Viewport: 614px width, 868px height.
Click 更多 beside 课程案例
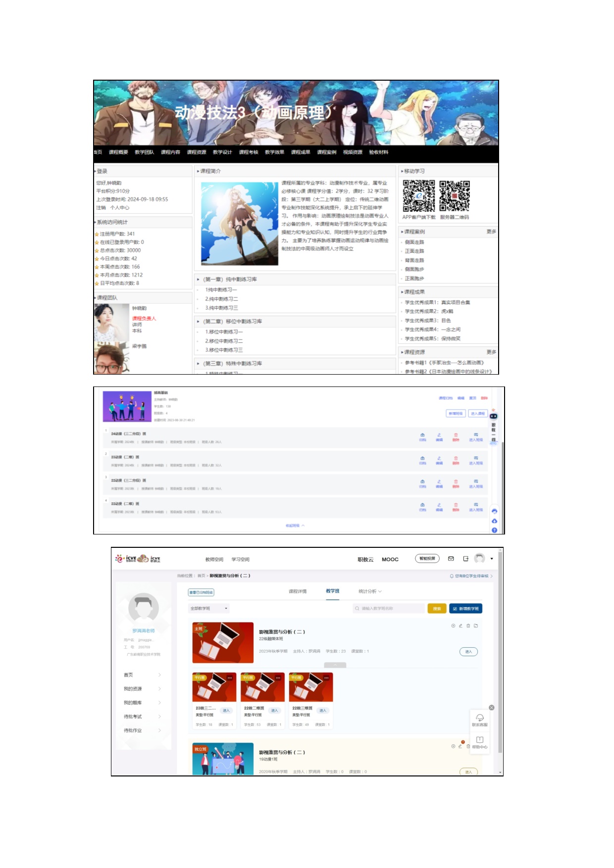click(x=491, y=232)
